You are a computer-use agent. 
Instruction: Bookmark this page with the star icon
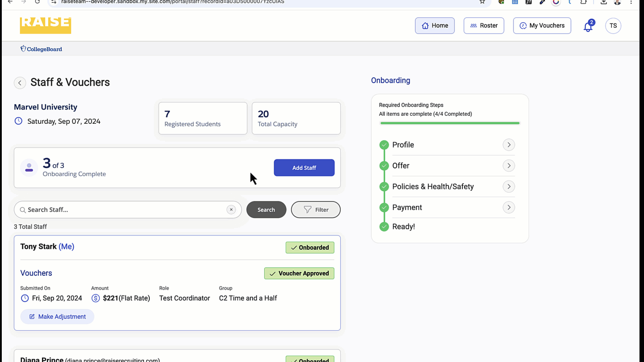click(x=482, y=2)
